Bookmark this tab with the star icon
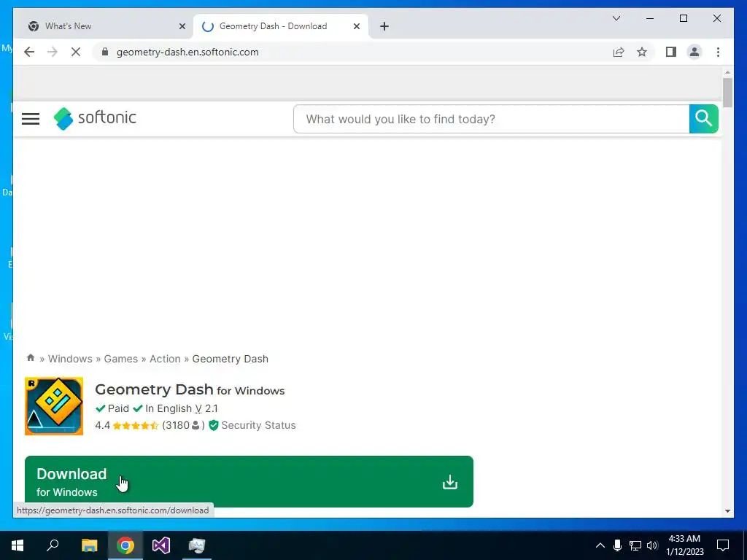 click(642, 52)
